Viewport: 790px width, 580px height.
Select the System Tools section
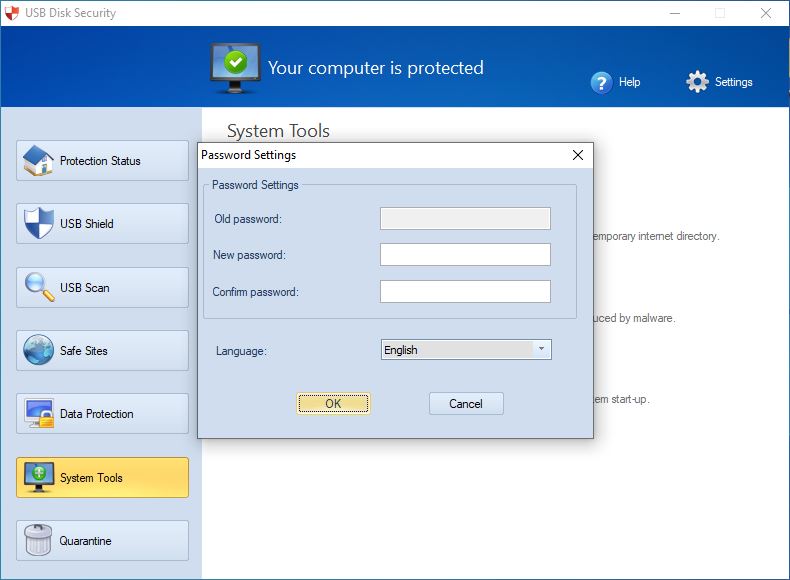click(x=102, y=478)
